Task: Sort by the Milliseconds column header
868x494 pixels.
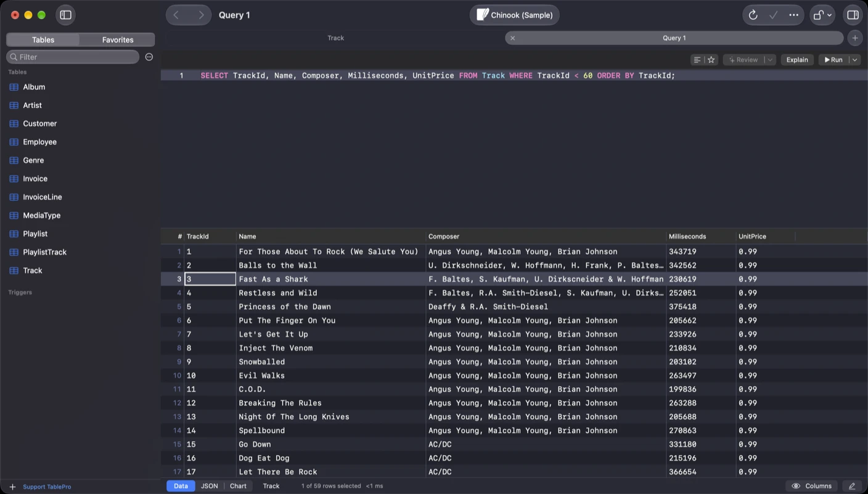Action: (x=700, y=236)
